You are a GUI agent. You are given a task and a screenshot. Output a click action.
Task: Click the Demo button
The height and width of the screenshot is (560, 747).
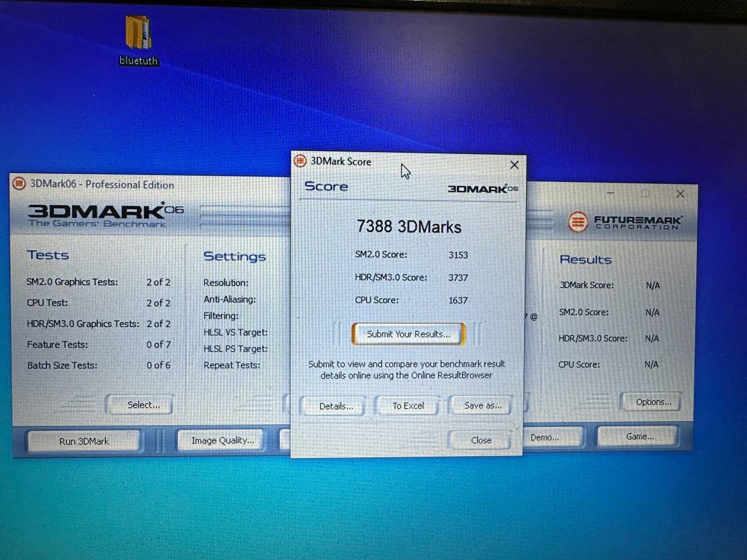point(552,437)
